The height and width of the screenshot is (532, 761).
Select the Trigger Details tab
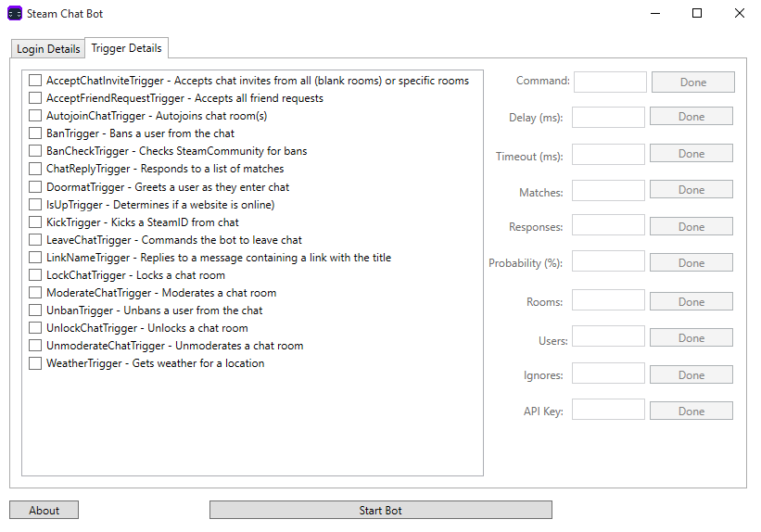coord(126,48)
